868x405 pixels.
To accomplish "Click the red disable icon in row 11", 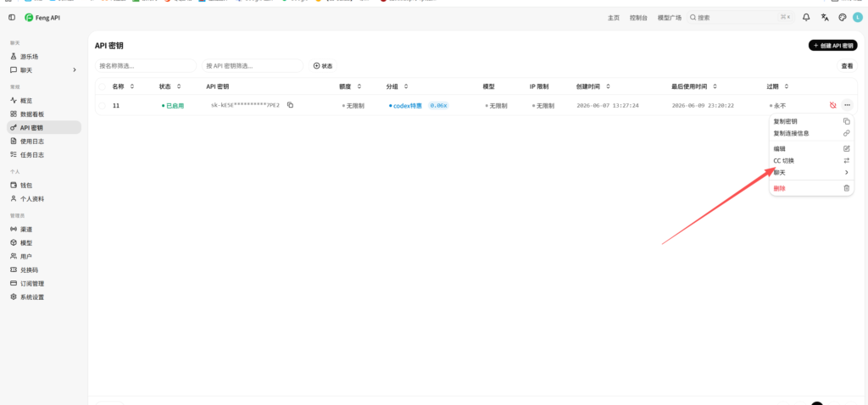I will 833,105.
